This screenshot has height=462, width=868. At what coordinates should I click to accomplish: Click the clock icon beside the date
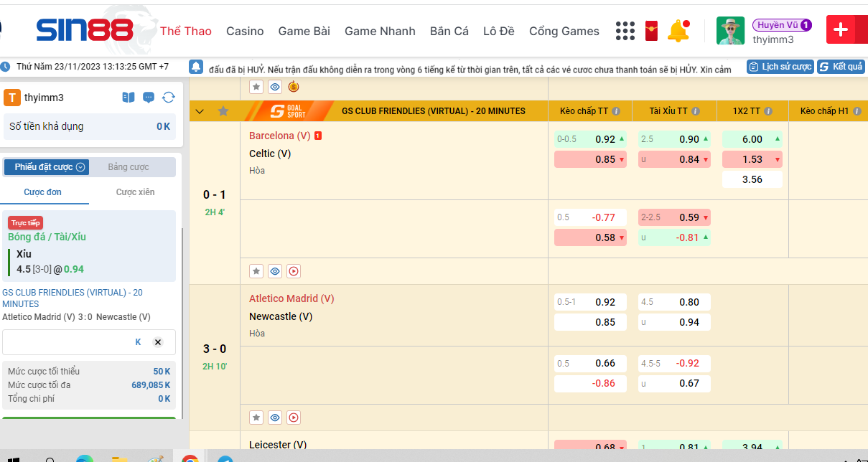[x=6, y=67]
